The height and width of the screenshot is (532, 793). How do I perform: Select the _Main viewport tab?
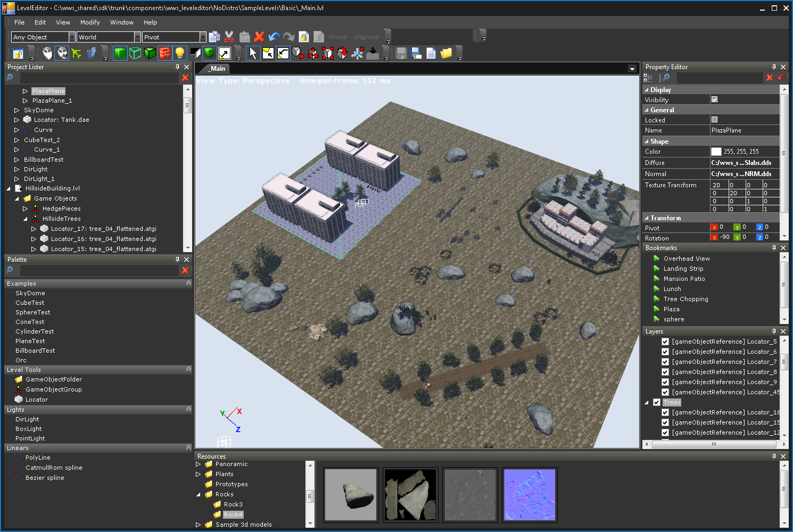point(217,69)
